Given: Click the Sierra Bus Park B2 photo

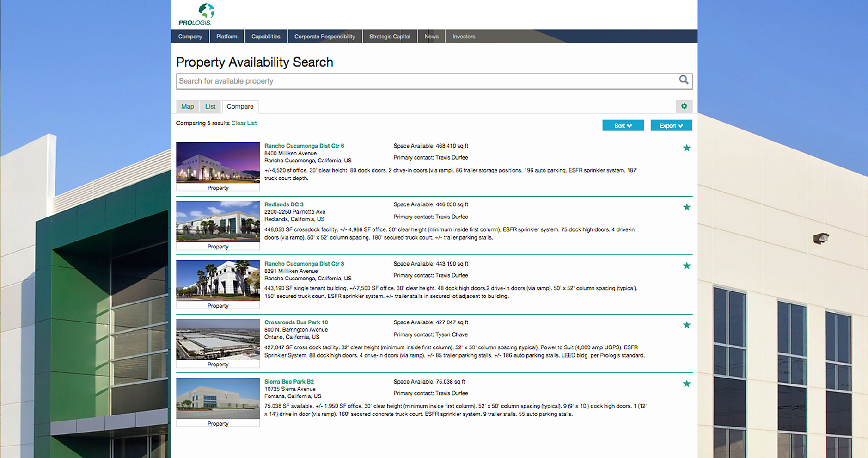Looking at the screenshot, I should pyautogui.click(x=218, y=398).
